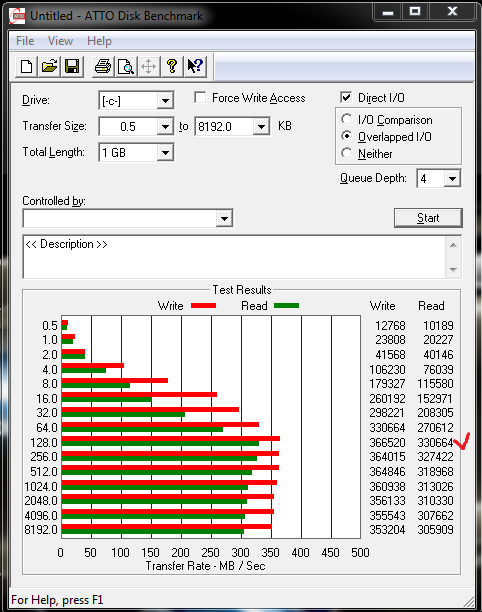Select the Overlapped I/O radio button

point(346,136)
